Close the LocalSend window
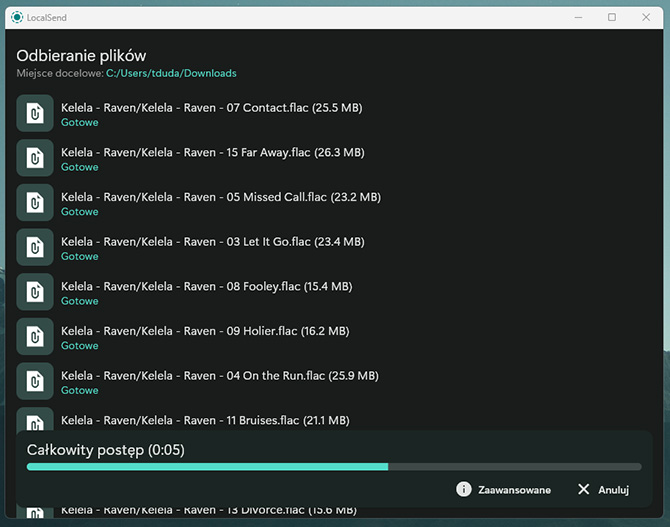This screenshot has height=527, width=670. tap(646, 18)
